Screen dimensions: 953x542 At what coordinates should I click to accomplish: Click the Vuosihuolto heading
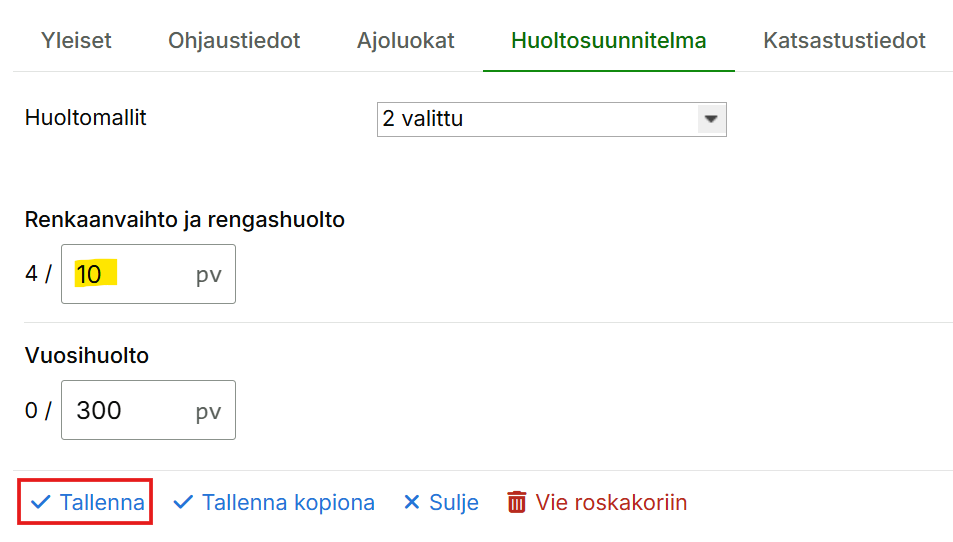tap(87, 355)
